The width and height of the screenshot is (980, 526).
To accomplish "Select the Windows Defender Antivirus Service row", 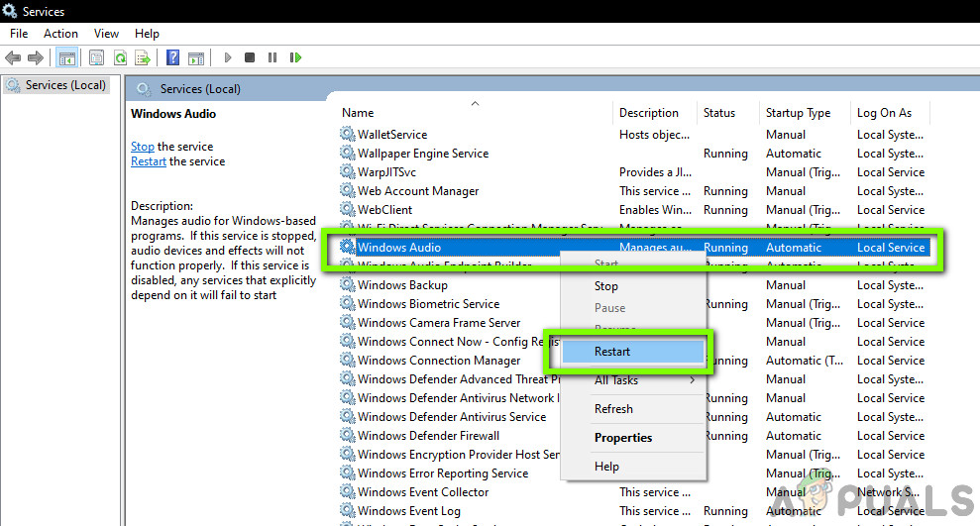I will pos(634,417).
